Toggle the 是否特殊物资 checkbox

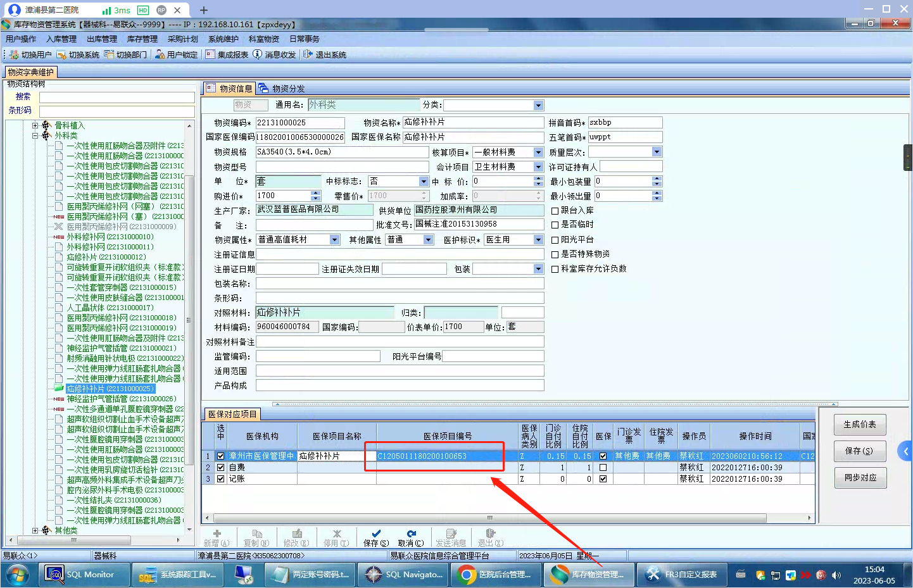click(555, 254)
